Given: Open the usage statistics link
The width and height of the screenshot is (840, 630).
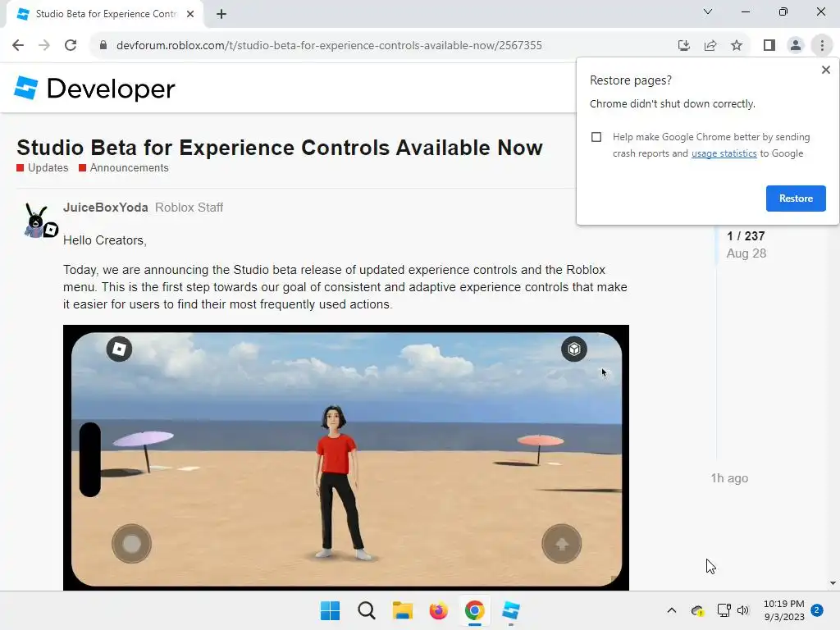Looking at the screenshot, I should click(x=724, y=153).
